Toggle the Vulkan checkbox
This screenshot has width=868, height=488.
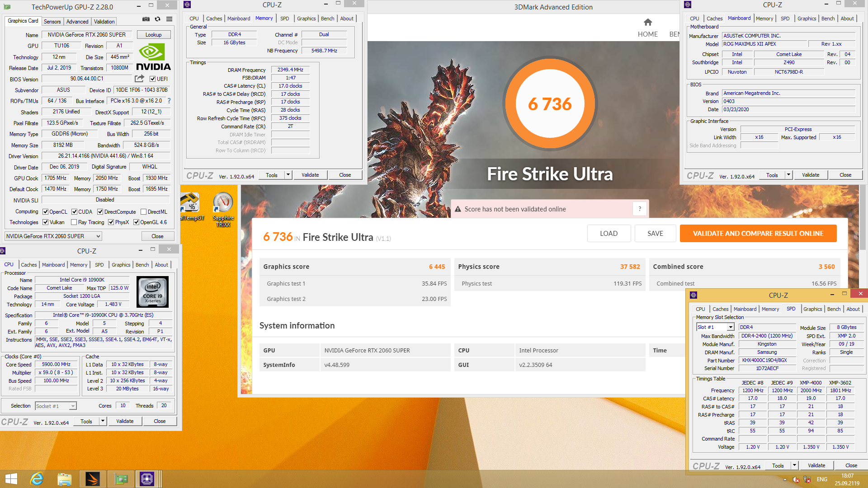click(x=45, y=222)
